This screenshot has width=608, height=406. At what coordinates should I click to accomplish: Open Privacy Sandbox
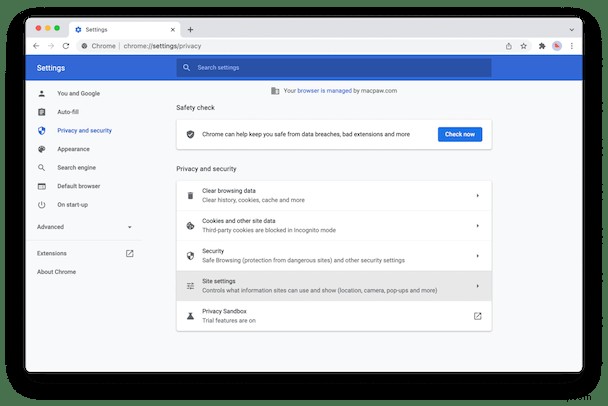tap(334, 316)
